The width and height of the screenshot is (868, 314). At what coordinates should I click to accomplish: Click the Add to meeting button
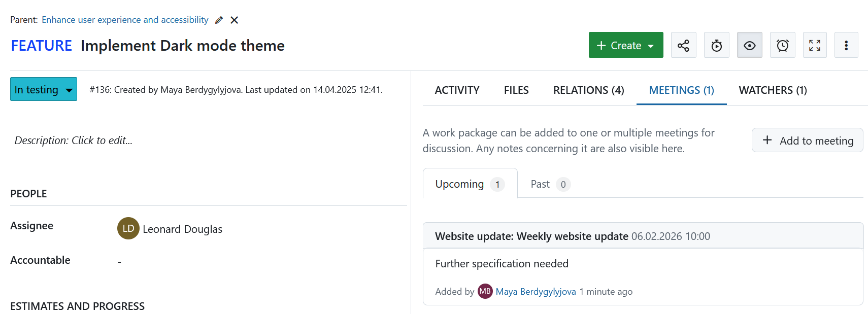coord(807,140)
